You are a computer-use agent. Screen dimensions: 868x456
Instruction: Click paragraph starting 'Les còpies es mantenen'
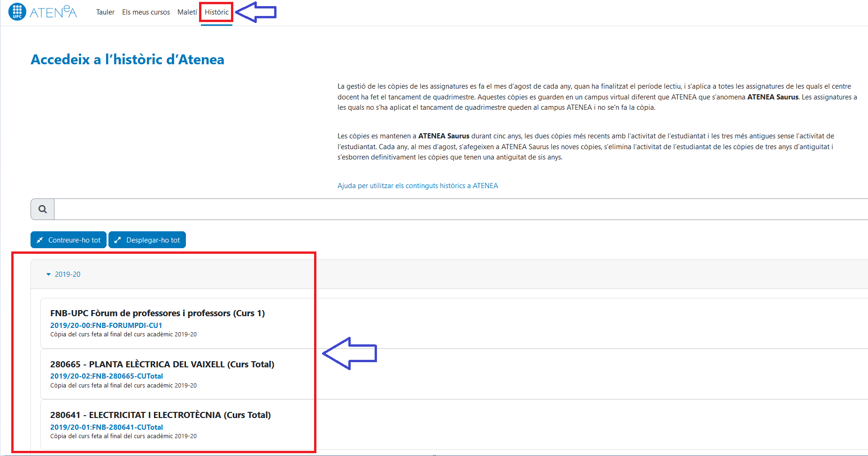(586, 146)
